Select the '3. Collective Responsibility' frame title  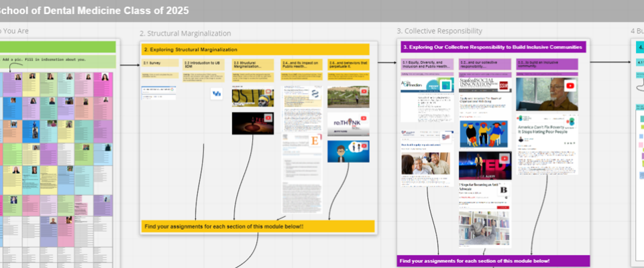[x=439, y=31]
